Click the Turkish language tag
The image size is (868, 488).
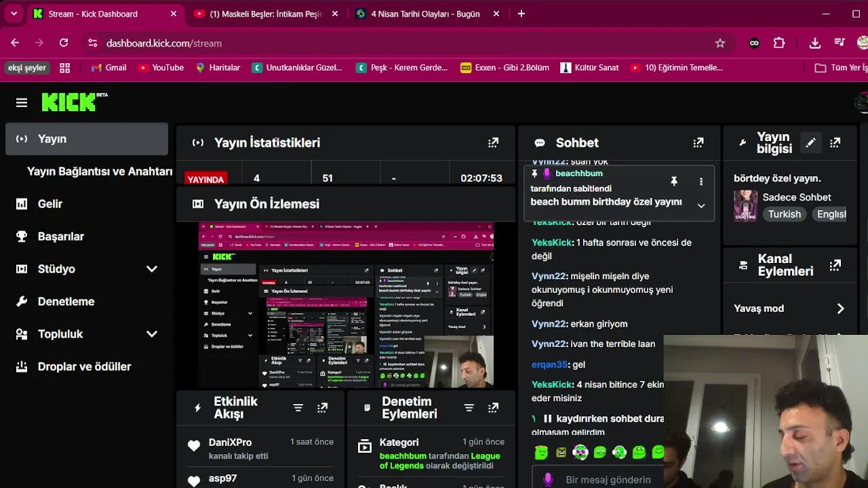pos(785,214)
